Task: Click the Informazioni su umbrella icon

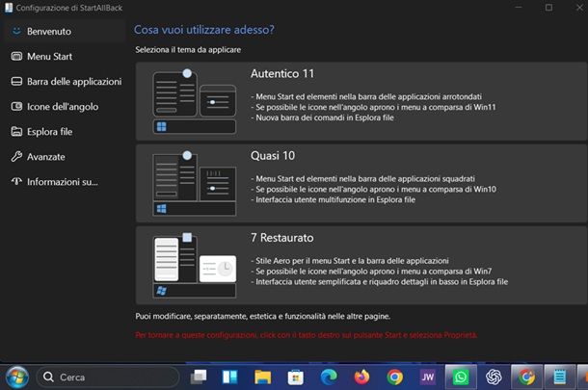Action: [16, 181]
